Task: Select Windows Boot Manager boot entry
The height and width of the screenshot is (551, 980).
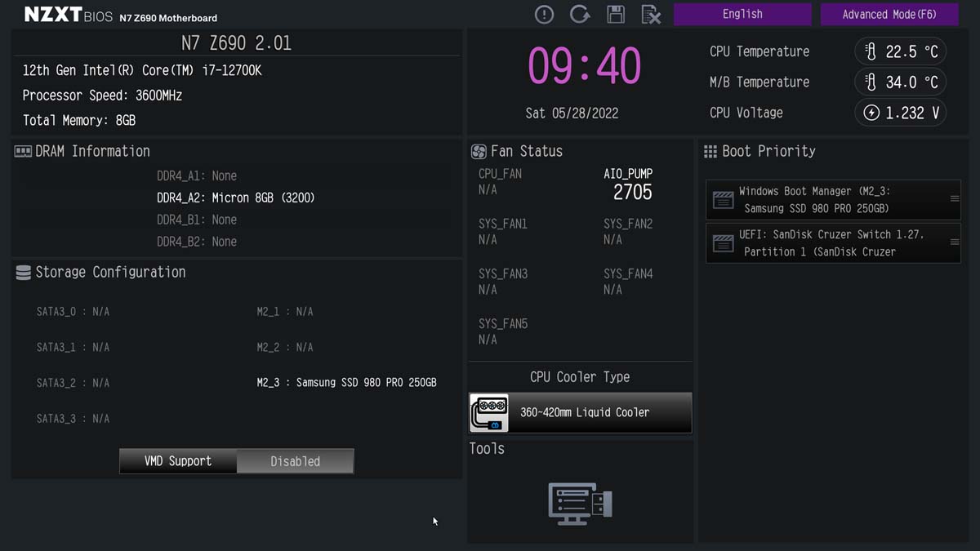Action: tap(833, 200)
